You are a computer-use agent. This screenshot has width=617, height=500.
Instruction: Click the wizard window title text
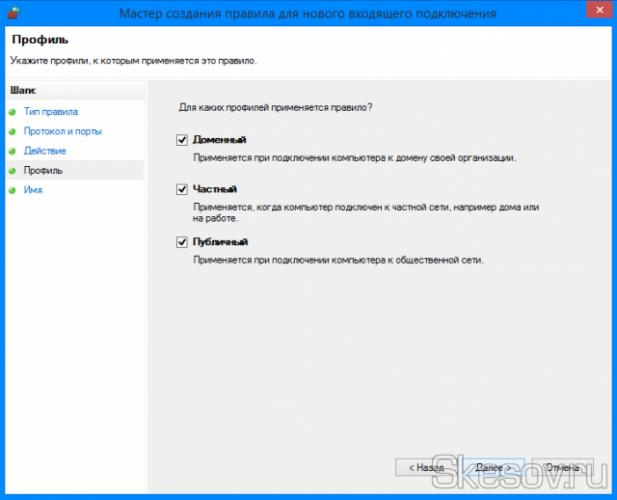[308, 15]
